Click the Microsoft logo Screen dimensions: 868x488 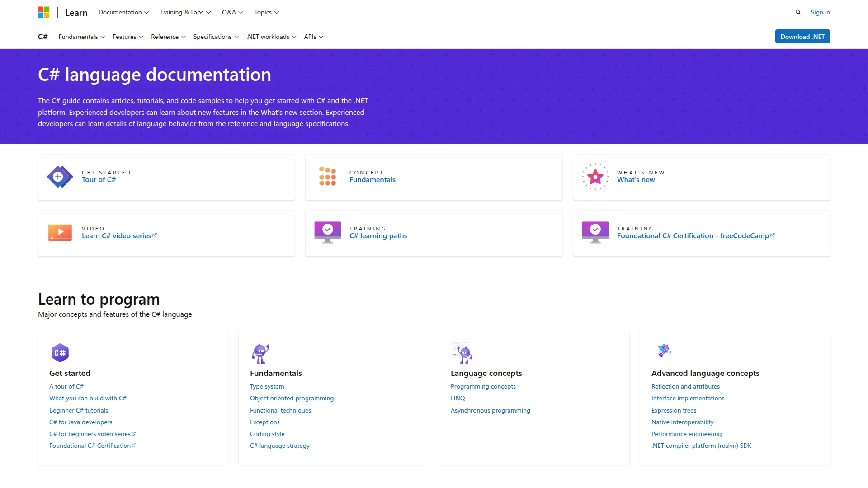pos(43,12)
